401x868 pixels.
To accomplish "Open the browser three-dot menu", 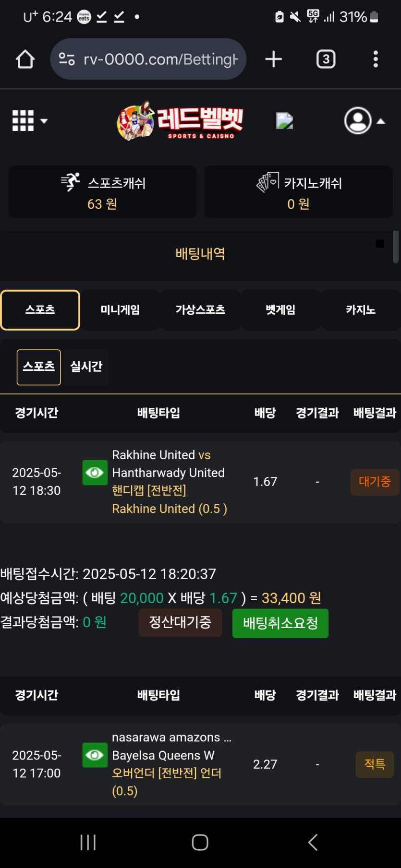I will 376,59.
